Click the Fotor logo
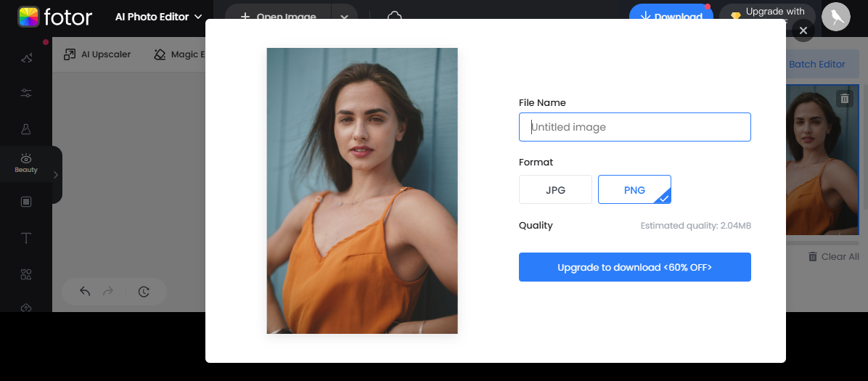This screenshot has height=381, width=868. [55, 17]
